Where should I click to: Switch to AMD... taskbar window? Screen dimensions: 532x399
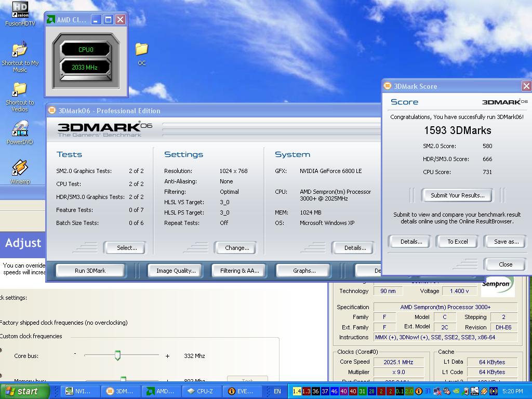coord(162,391)
